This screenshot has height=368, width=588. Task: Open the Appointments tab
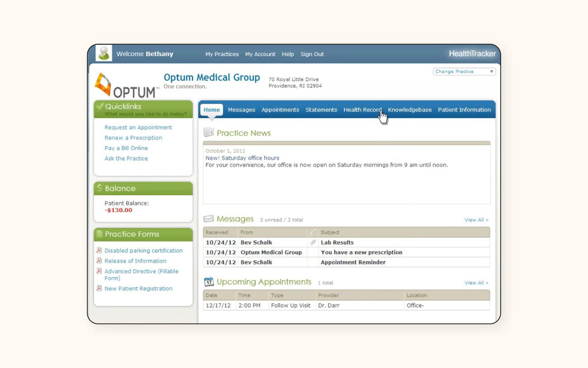click(280, 110)
